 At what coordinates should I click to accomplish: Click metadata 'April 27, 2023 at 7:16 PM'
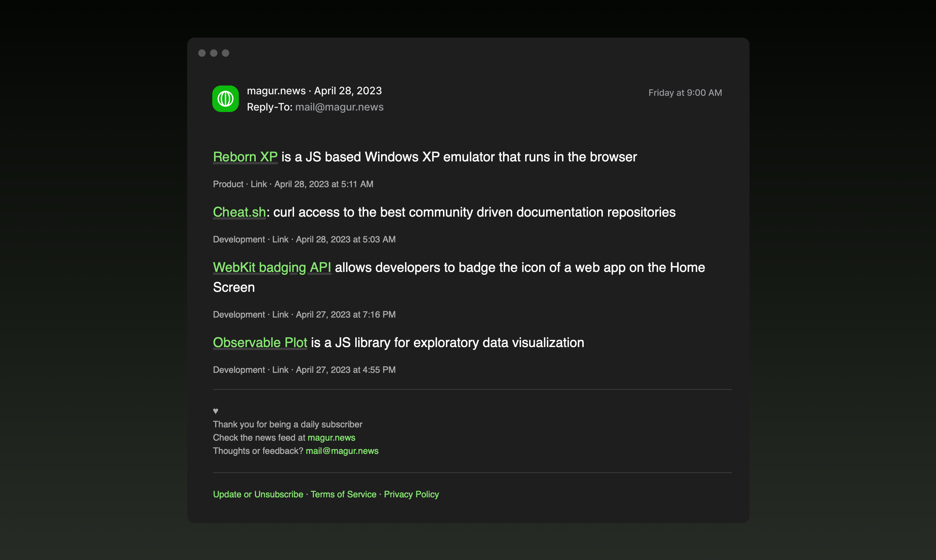point(346,315)
